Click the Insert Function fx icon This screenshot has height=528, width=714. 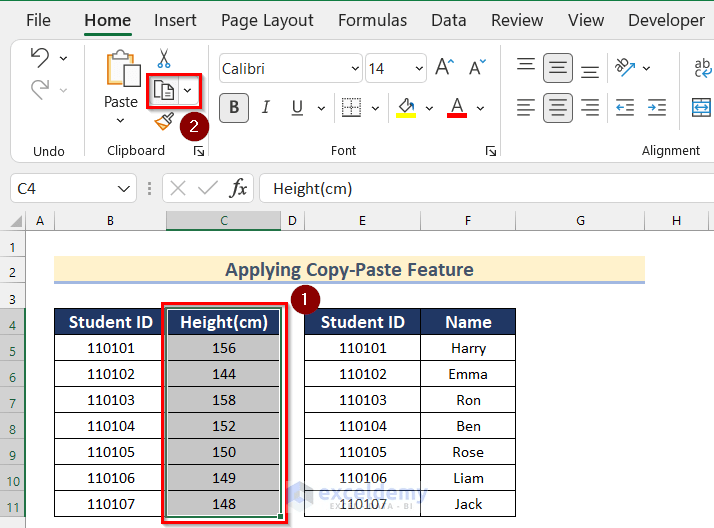click(x=239, y=188)
